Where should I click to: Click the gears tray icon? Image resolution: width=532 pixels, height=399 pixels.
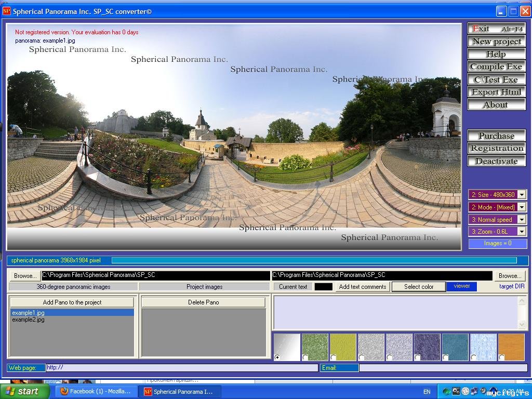point(456,391)
